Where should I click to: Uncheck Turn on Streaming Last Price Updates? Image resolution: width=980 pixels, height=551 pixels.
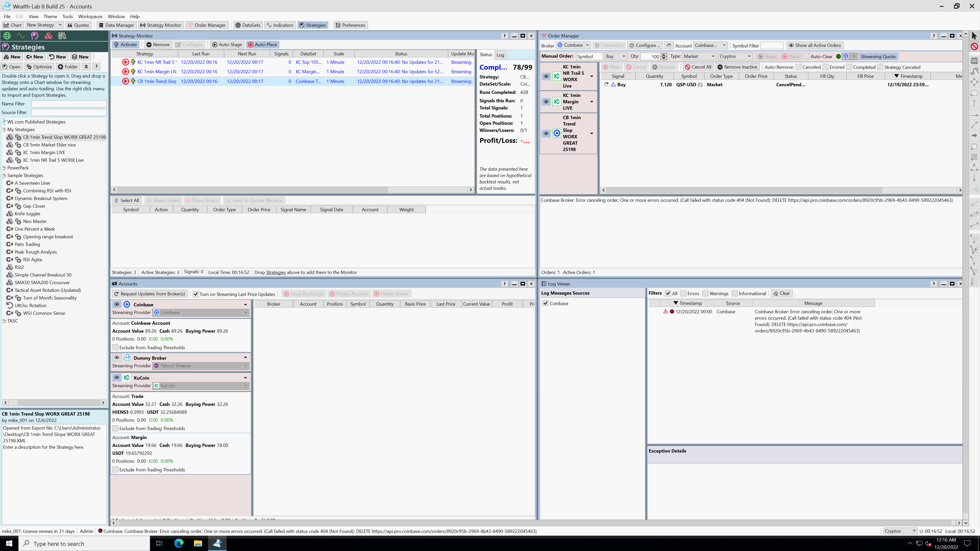click(195, 294)
